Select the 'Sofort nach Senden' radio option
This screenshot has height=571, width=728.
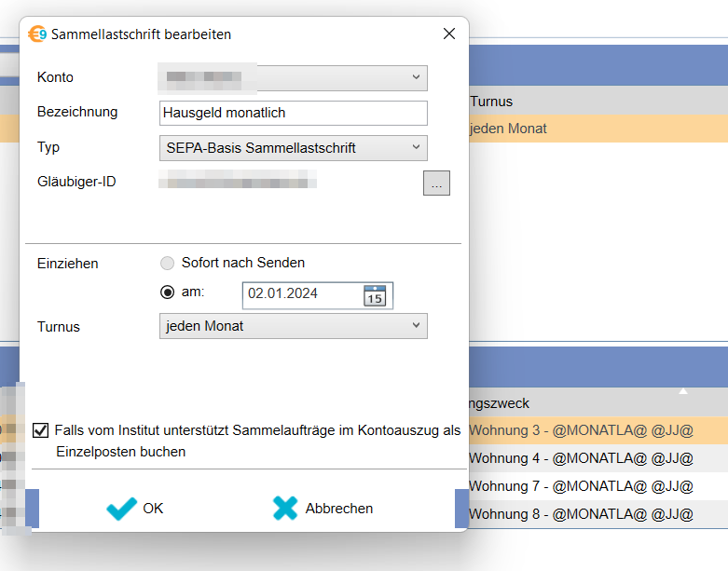coord(167,264)
